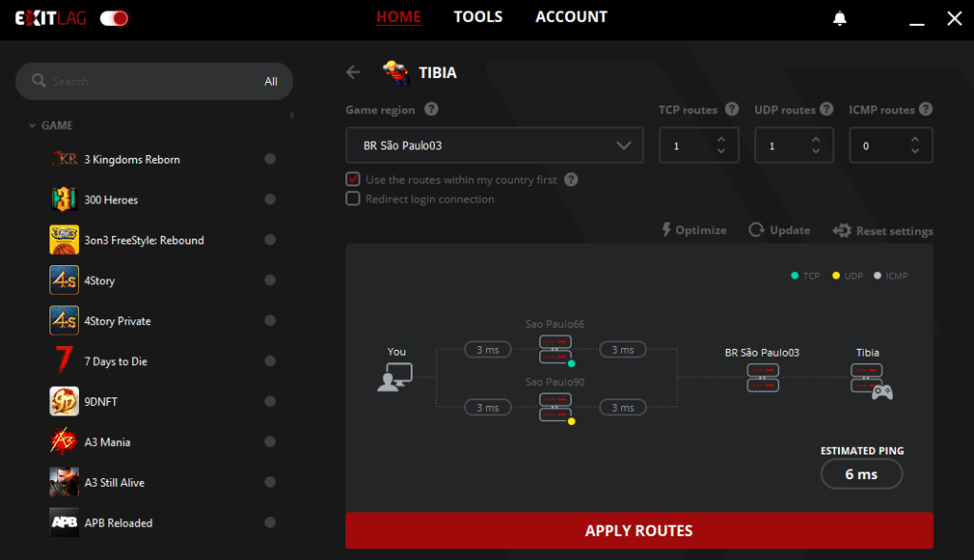Click the Sao Paulo90 server icon

[x=555, y=407]
